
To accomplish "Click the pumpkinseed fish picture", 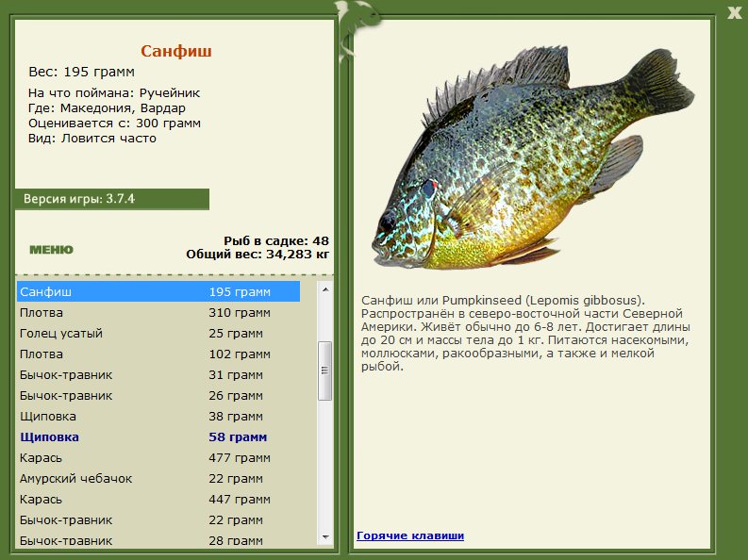I will click(533, 158).
